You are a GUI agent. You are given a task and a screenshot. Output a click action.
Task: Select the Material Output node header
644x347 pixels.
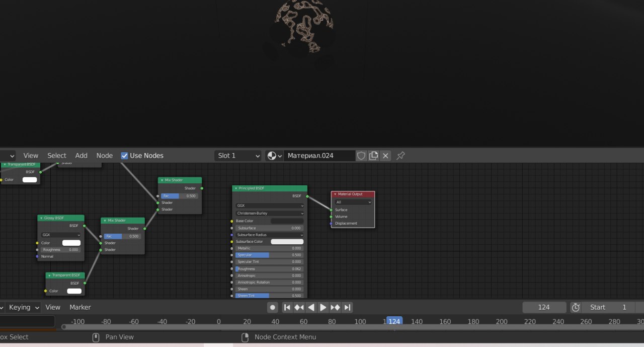coord(353,194)
